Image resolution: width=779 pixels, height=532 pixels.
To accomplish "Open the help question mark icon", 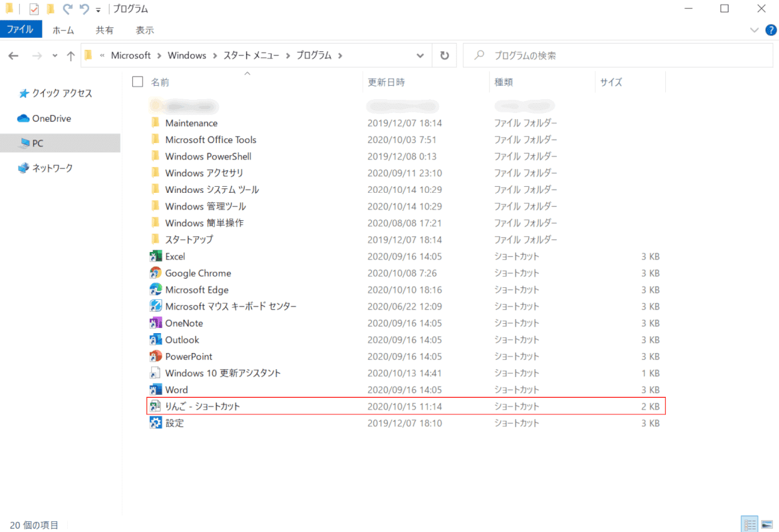I will (x=770, y=31).
